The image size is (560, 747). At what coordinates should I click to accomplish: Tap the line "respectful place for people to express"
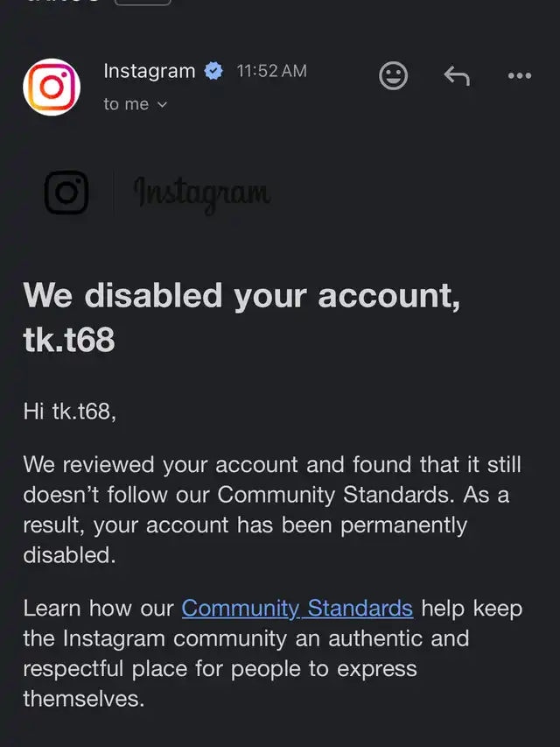(220, 669)
